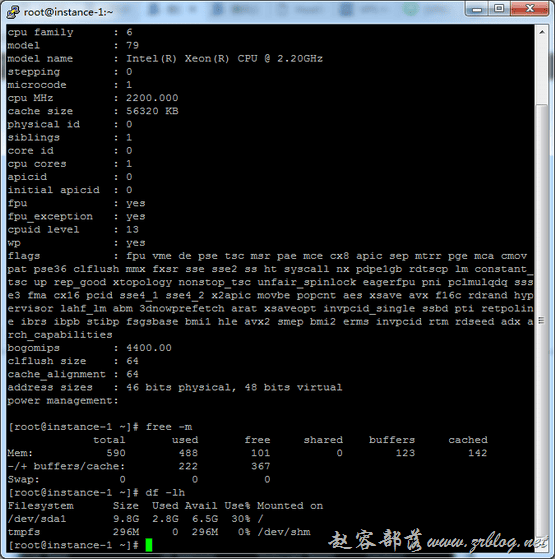Click the green terminal cursor block
The height and width of the screenshot is (559, 555).
149,545
